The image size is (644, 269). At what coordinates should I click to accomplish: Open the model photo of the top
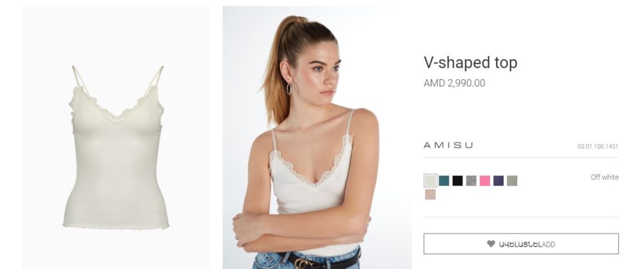317,137
